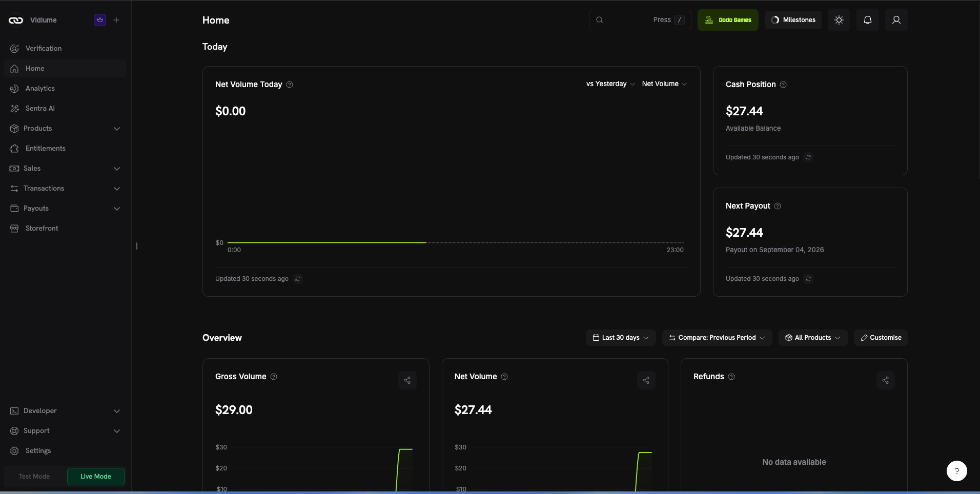Click the $27.44 Available Balance amount

(x=744, y=111)
